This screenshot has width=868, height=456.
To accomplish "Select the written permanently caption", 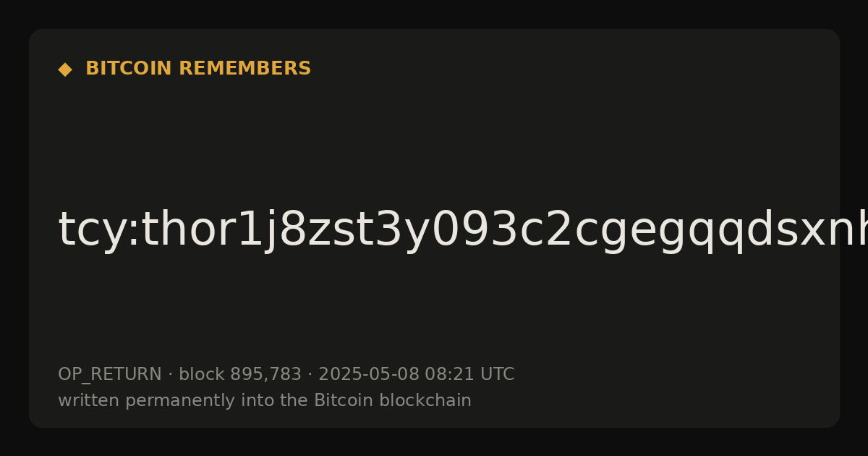I will tap(265, 400).
